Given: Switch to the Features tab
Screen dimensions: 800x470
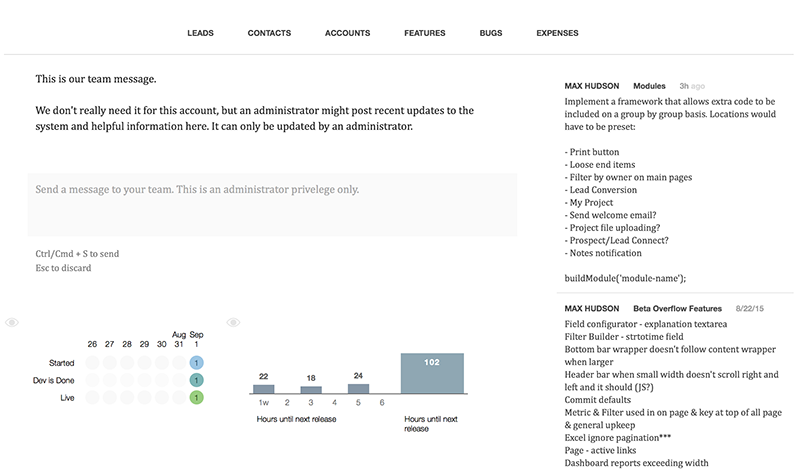Looking at the screenshot, I should (424, 33).
